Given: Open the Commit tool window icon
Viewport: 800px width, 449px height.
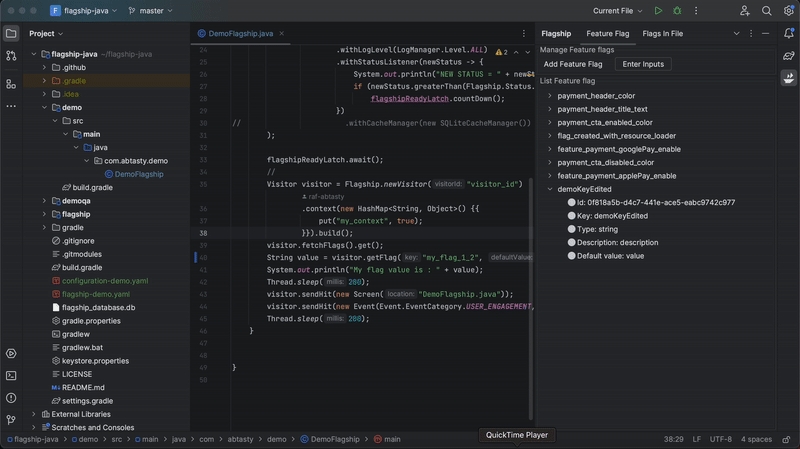Looking at the screenshot, I should click(x=11, y=56).
